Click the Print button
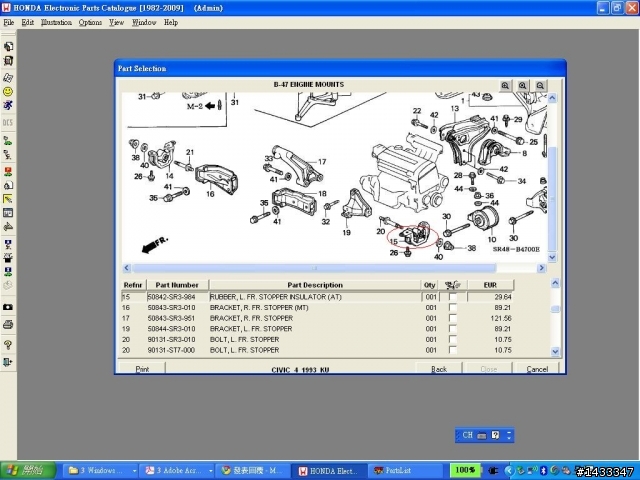Viewport: 640px width, 480px height. coord(142,369)
